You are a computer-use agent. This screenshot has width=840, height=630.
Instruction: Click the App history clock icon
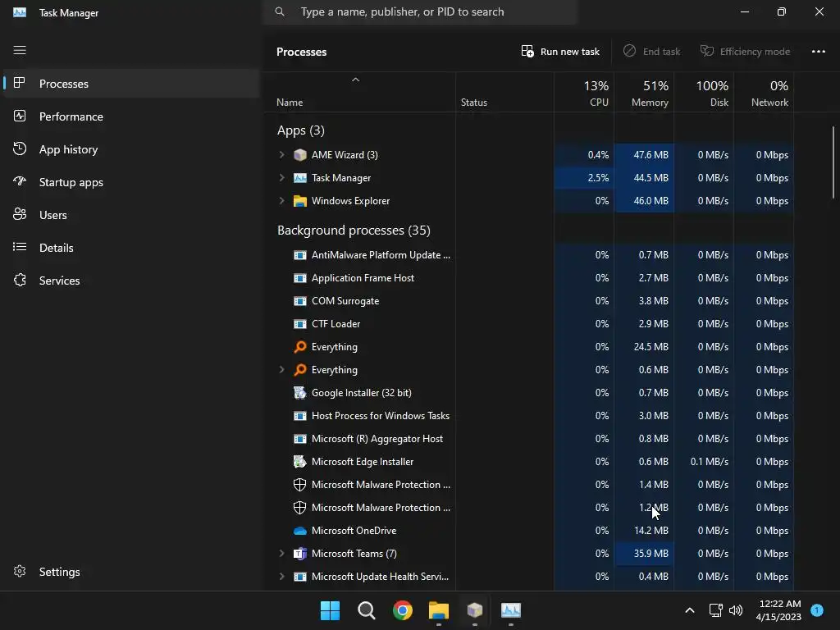[20, 149]
